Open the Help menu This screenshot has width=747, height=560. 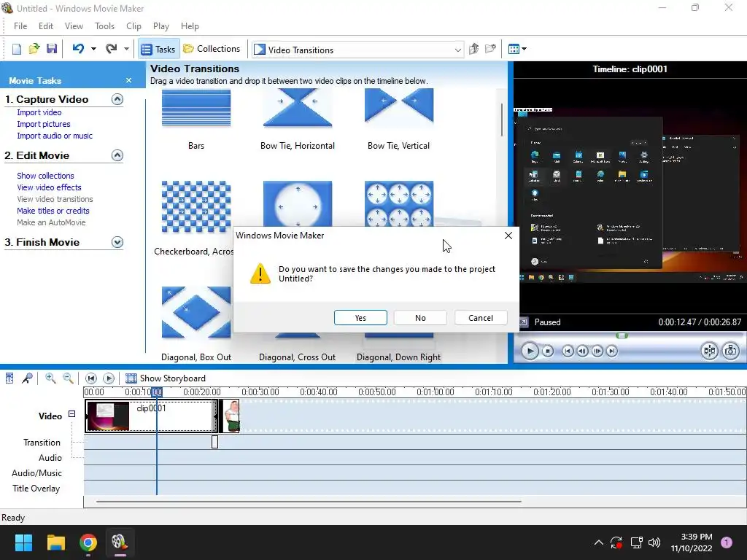[190, 26]
